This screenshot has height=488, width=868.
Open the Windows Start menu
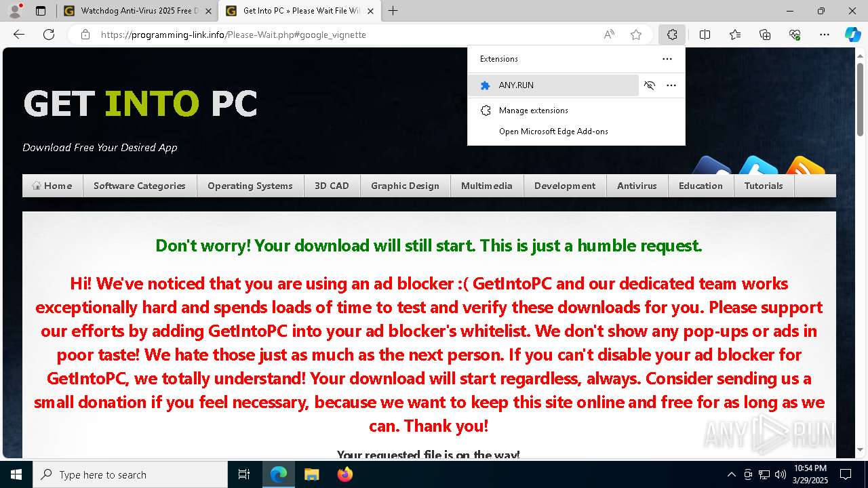tap(16, 474)
